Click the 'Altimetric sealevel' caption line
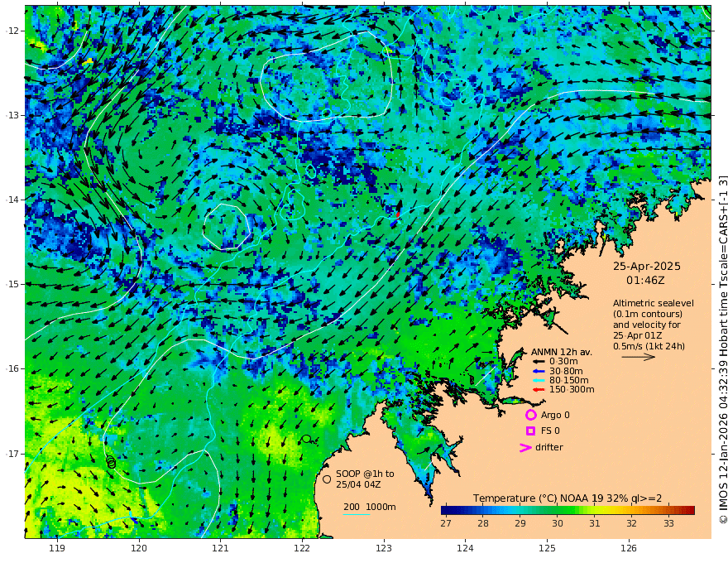Screen dimensions: 728x563 [x=654, y=303]
